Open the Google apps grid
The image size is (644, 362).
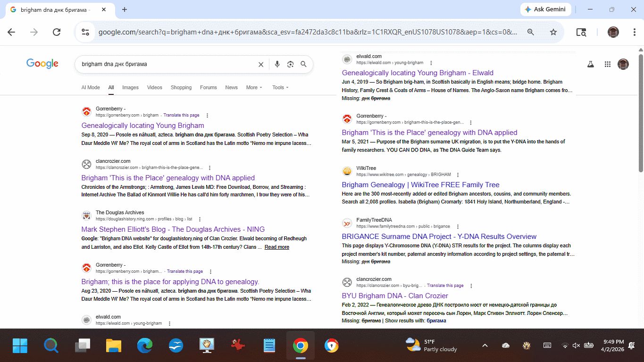[x=608, y=64]
